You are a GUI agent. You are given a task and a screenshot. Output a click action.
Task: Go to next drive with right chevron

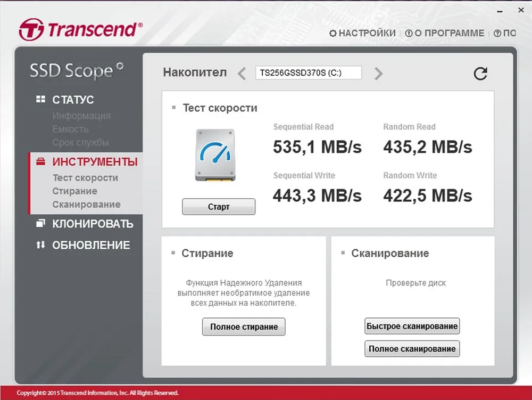point(378,74)
